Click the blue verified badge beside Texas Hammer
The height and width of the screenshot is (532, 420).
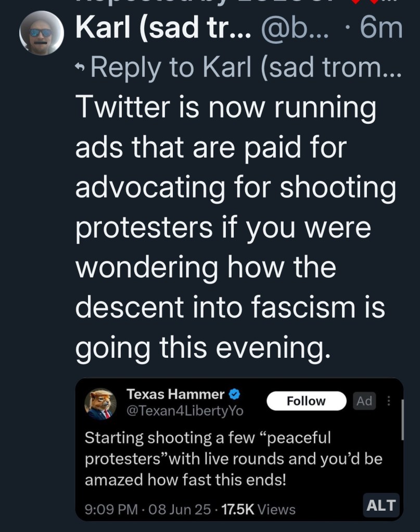[234, 394]
